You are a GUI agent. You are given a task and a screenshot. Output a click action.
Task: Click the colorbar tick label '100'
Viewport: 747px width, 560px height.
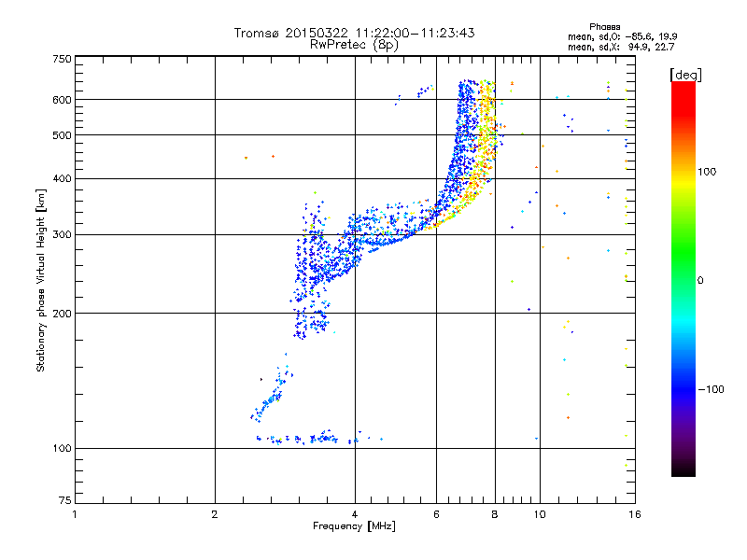(707, 172)
